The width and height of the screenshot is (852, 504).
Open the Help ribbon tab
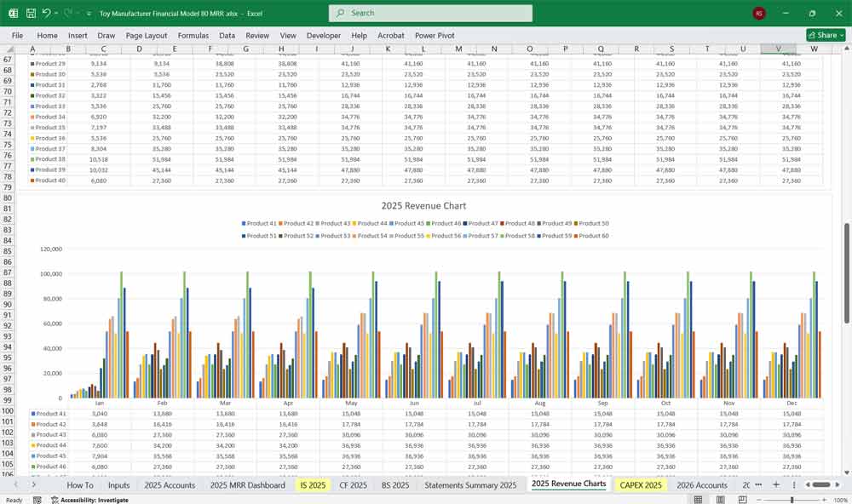coord(360,35)
